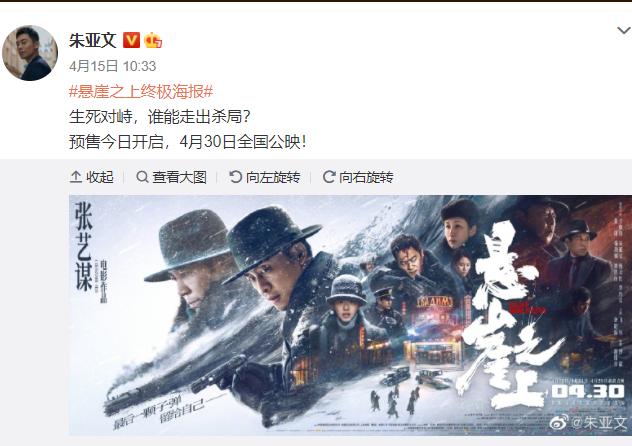This screenshot has width=632, height=446.
Task: Click the 04.30 release date on poster
Action: [x=588, y=391]
